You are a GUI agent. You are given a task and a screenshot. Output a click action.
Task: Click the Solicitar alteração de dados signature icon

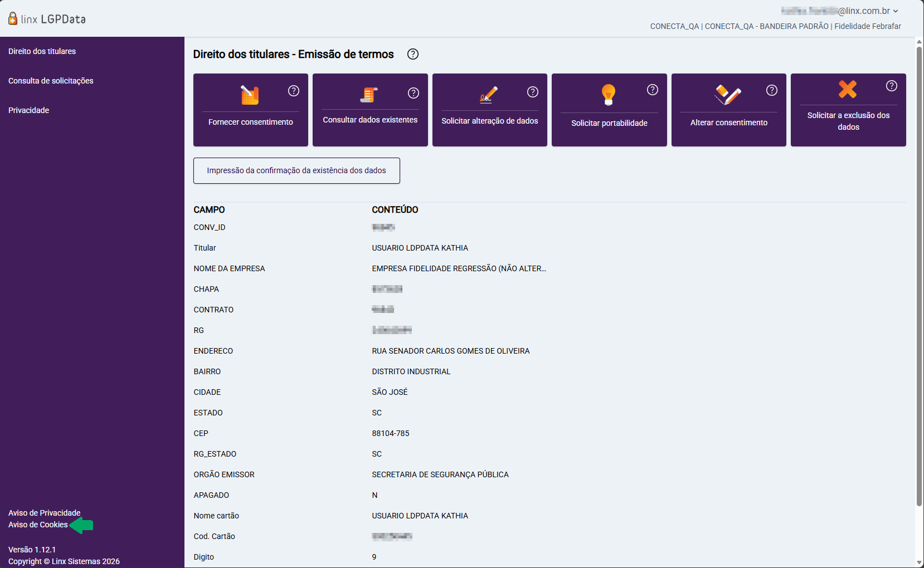(489, 95)
